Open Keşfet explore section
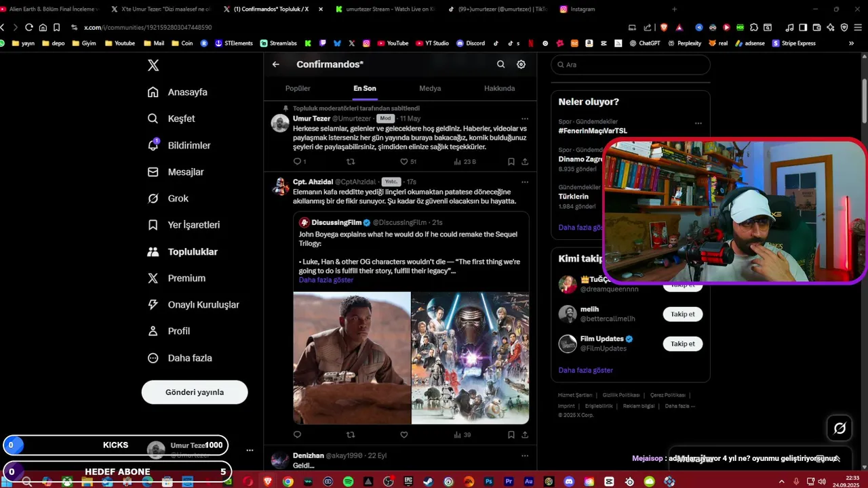This screenshot has height=488, width=868. (172, 119)
